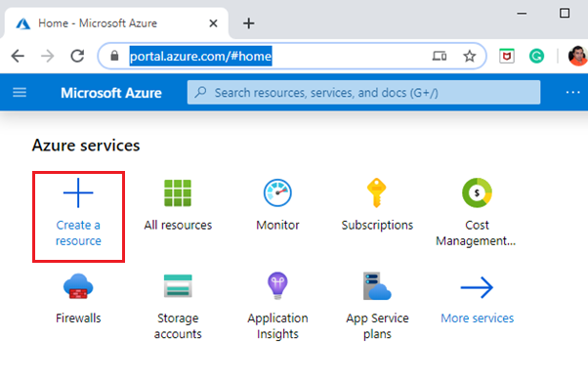Click the Create a resource link text
Viewport: 588px width, 381px height.
click(78, 233)
